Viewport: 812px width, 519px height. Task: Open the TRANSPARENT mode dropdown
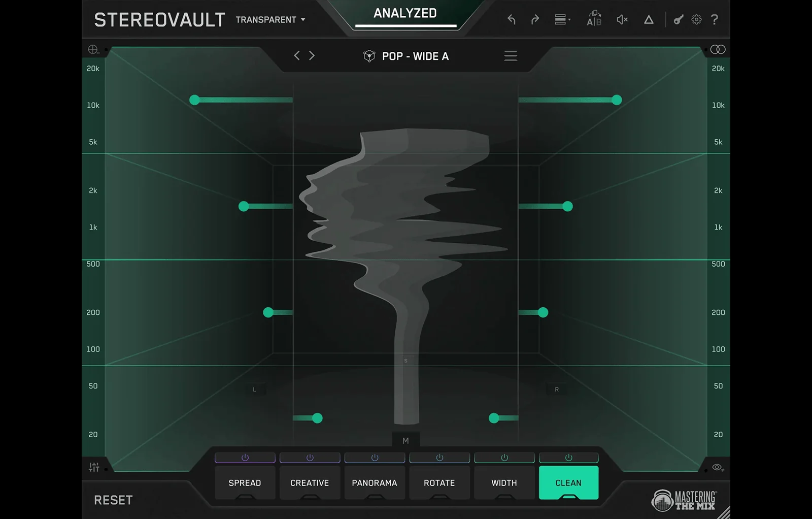(x=270, y=20)
